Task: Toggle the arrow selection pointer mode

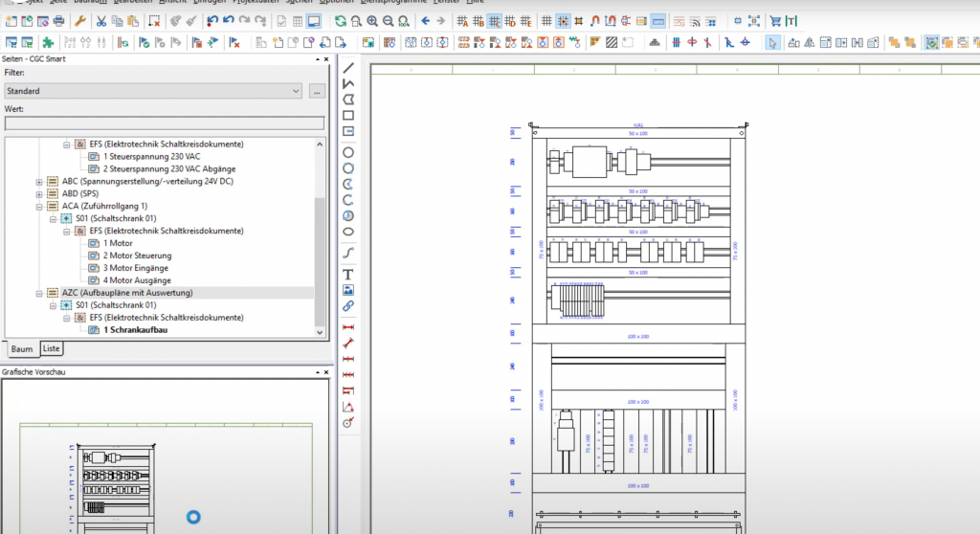Action: click(x=772, y=42)
